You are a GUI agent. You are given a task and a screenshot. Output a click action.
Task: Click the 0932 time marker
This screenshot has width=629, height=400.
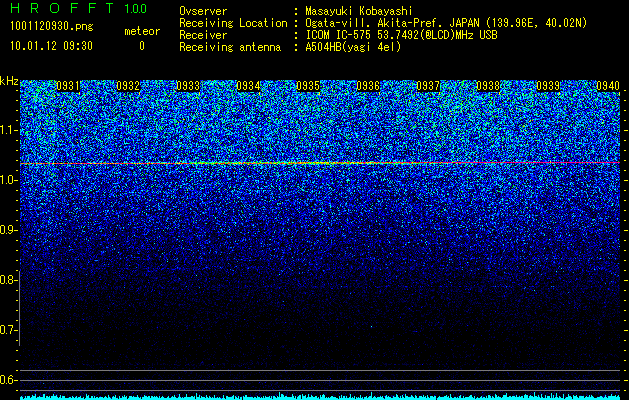pyautogui.click(x=128, y=86)
